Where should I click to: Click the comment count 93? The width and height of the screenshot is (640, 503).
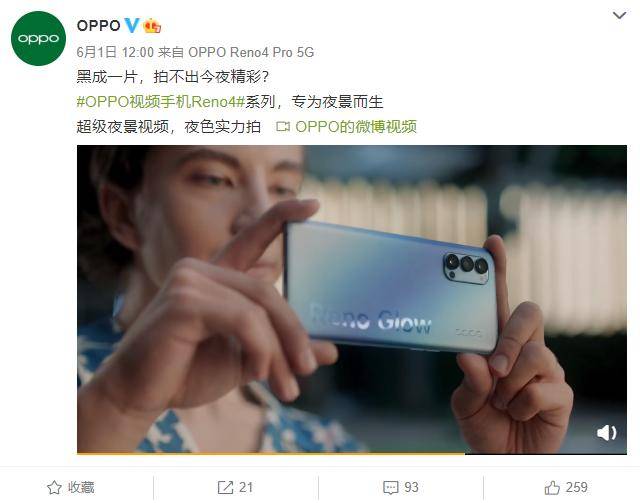[411, 487]
